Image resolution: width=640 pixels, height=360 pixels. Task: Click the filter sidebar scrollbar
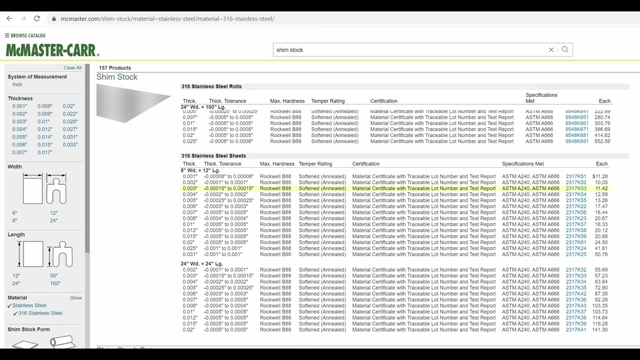coord(87,158)
